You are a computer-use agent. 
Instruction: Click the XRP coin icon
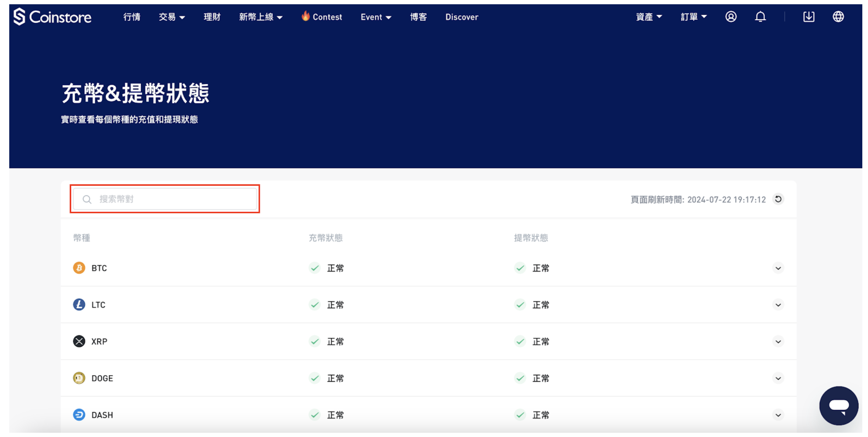pos(79,341)
